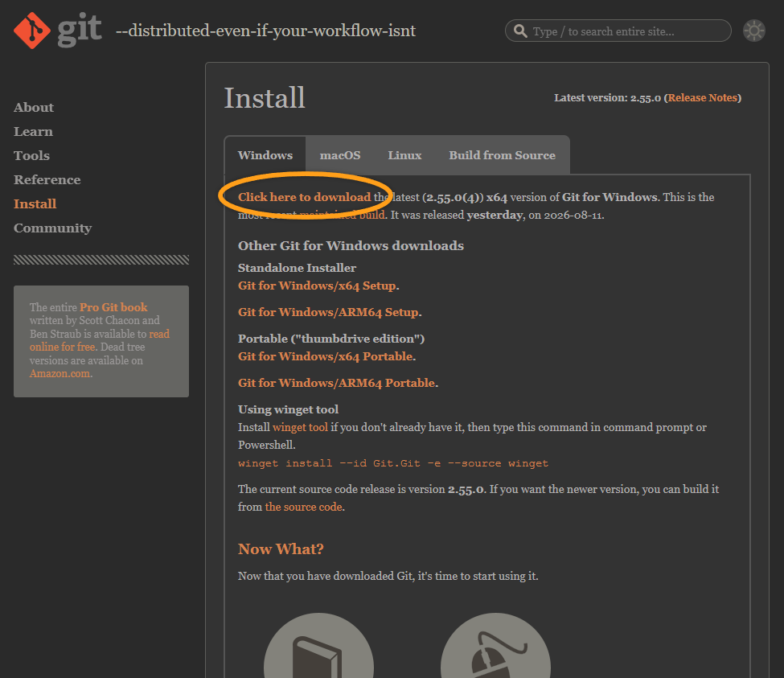This screenshot has height=678, width=784.
Task: Go to the About page
Action: [x=34, y=108]
